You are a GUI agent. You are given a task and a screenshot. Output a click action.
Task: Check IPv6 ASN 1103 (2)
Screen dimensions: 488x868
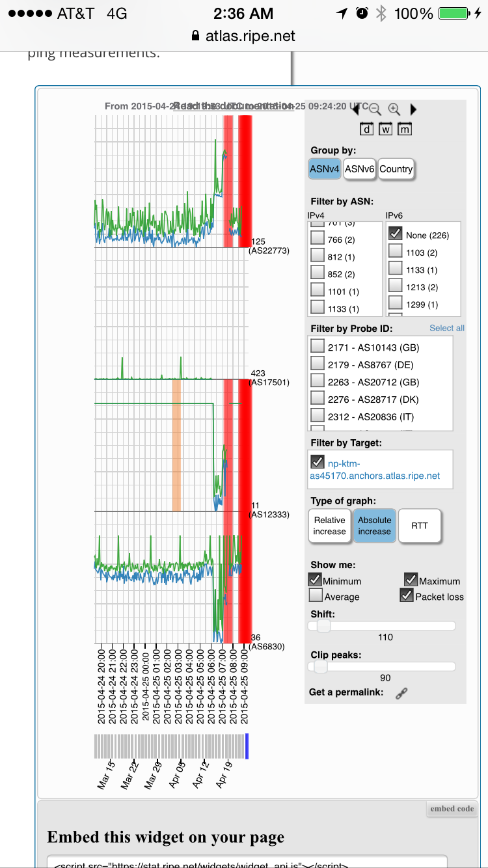click(396, 251)
